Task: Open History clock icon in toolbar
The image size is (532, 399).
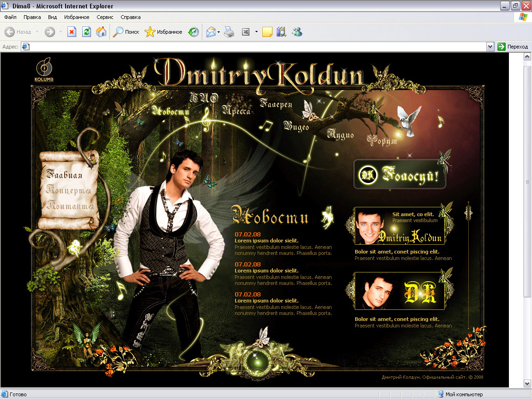Action: (x=193, y=32)
